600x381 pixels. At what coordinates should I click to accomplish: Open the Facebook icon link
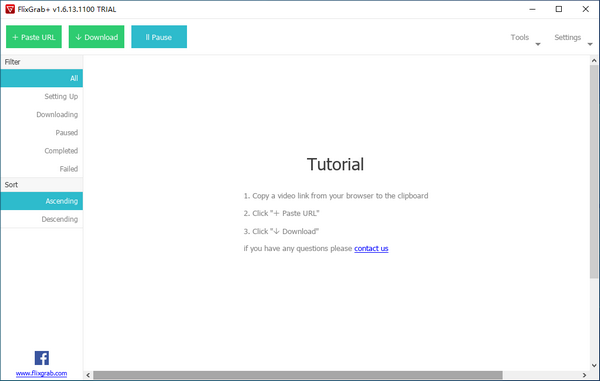pos(42,358)
